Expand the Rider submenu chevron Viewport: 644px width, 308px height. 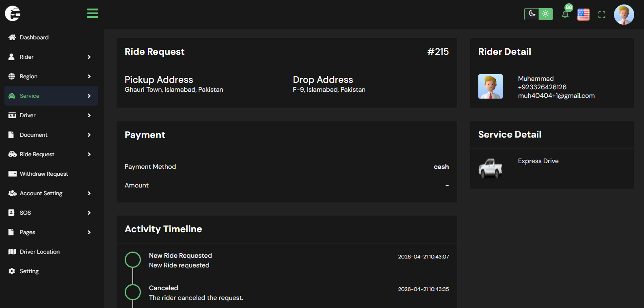pos(89,57)
